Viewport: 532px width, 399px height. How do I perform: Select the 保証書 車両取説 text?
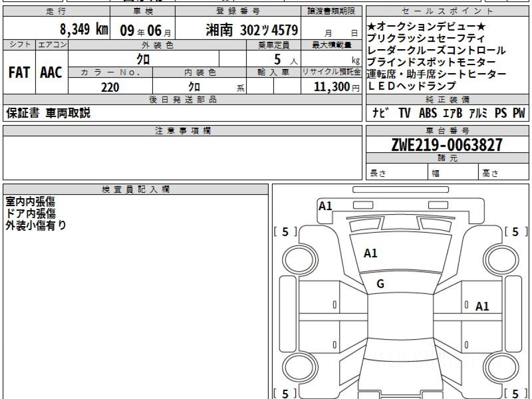coord(48,113)
